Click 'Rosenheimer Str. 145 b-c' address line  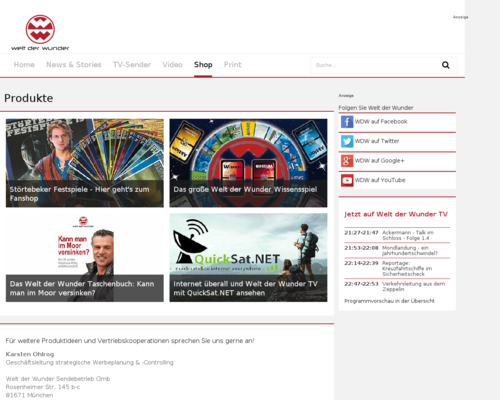point(43,387)
